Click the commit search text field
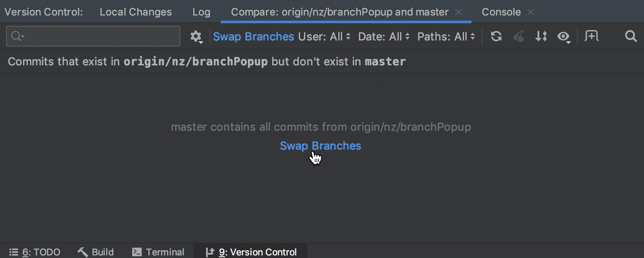This screenshot has width=644, height=258. coord(93,37)
